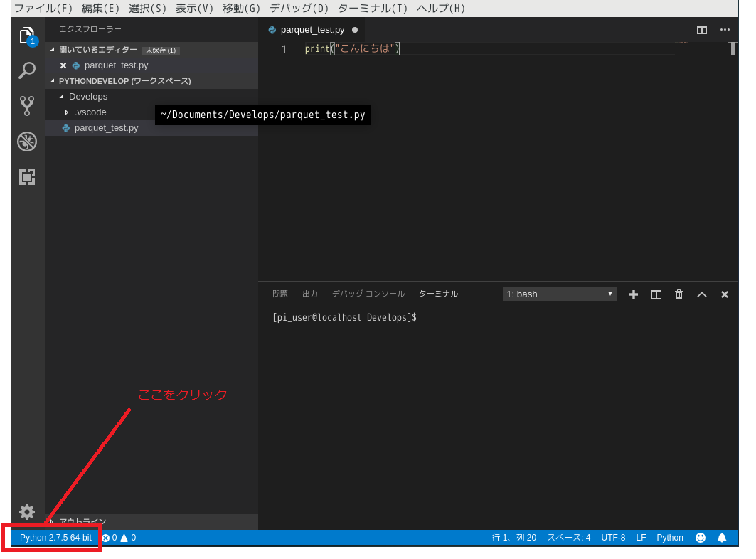Maximize the panel with the up chevron
Image resolution: width=756 pixels, height=559 pixels.
(x=701, y=294)
